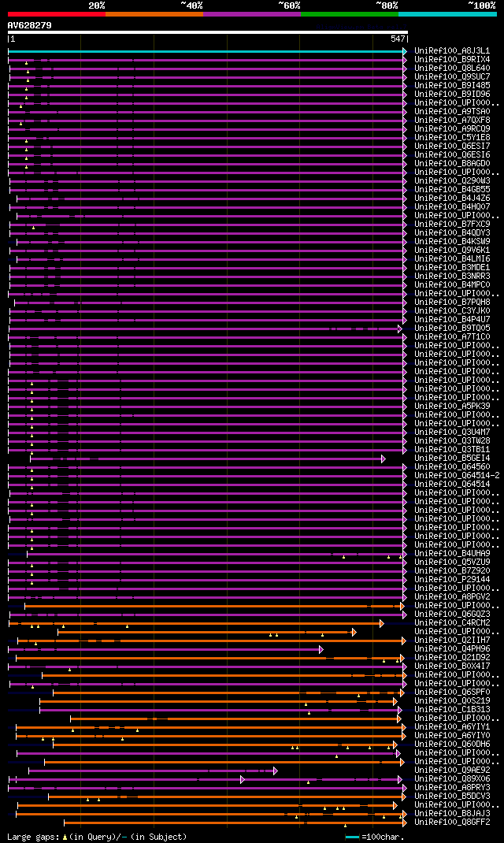
Task: Select the UniRef100_B7FXC9 label
Action: [452, 225]
